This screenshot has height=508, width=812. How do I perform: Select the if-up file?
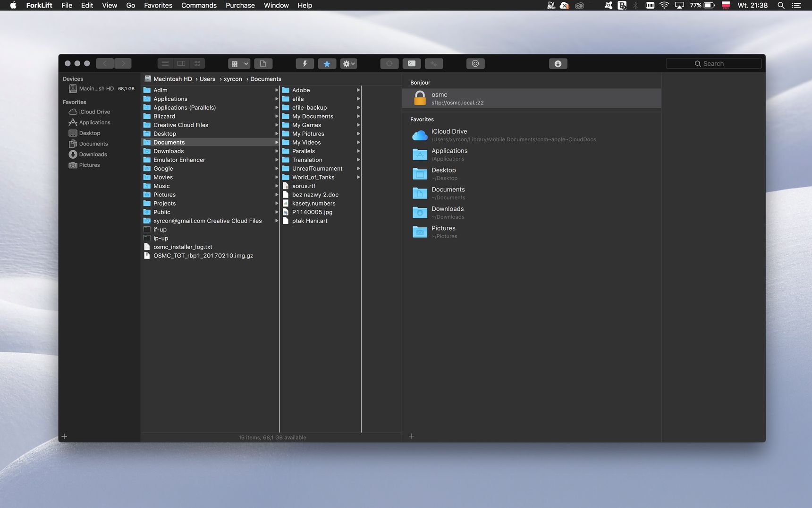pos(210,229)
